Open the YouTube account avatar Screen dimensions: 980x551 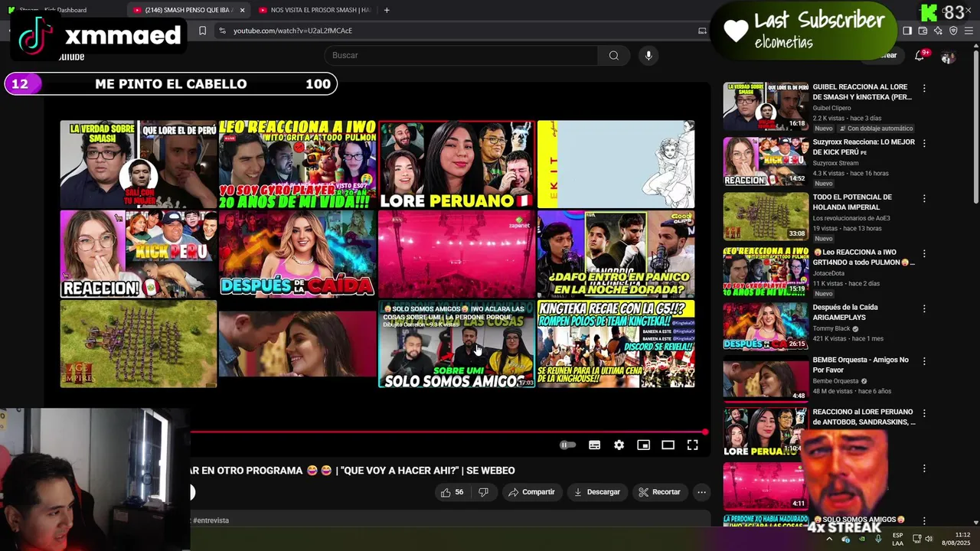click(948, 57)
